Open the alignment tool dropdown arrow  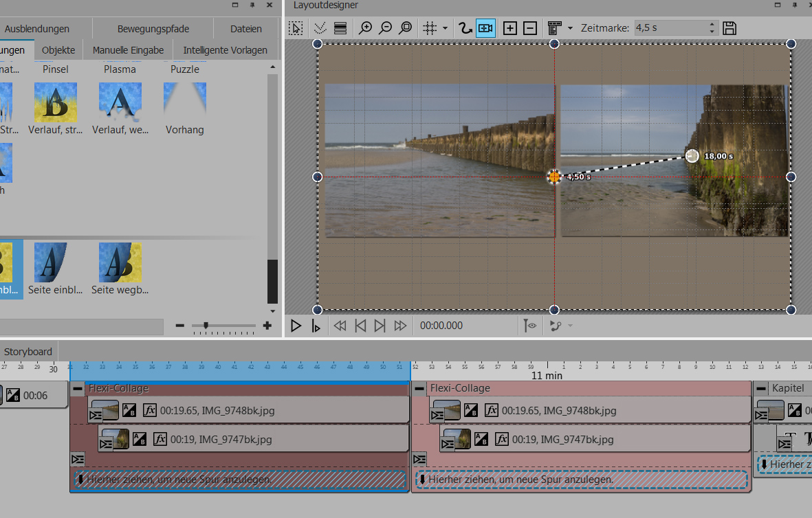[x=570, y=28]
